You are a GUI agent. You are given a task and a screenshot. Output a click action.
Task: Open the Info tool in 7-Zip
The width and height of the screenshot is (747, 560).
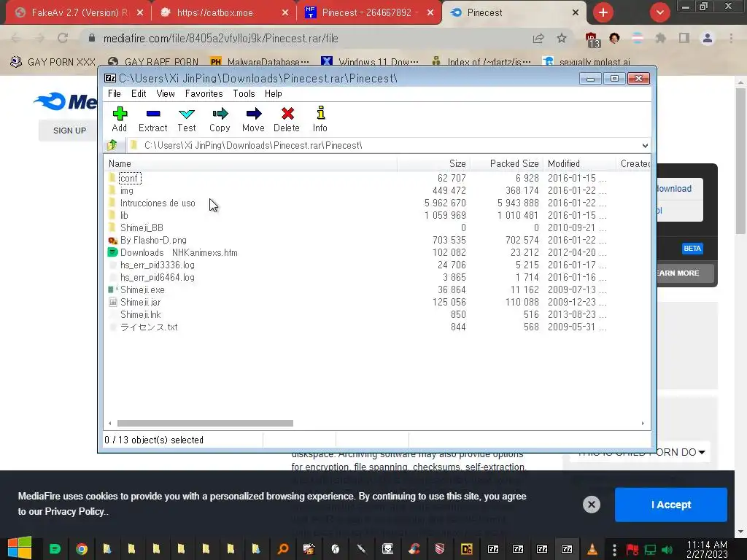320,119
